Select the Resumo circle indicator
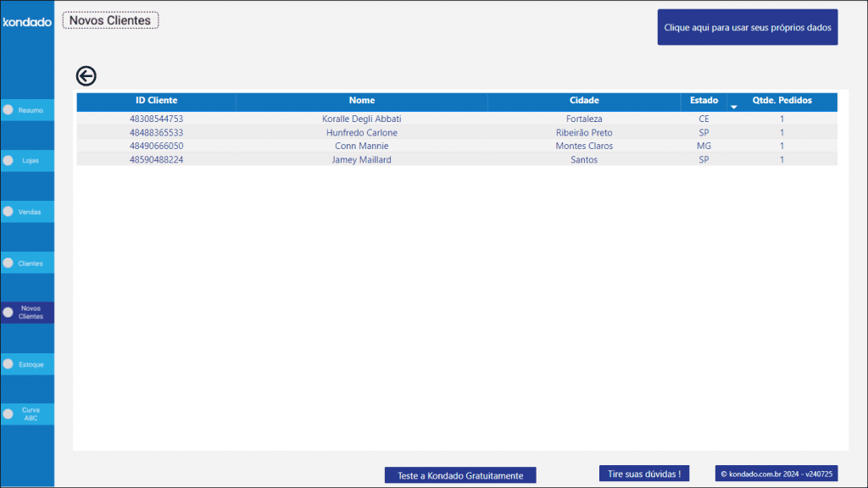The width and height of the screenshot is (868, 488). click(x=8, y=110)
